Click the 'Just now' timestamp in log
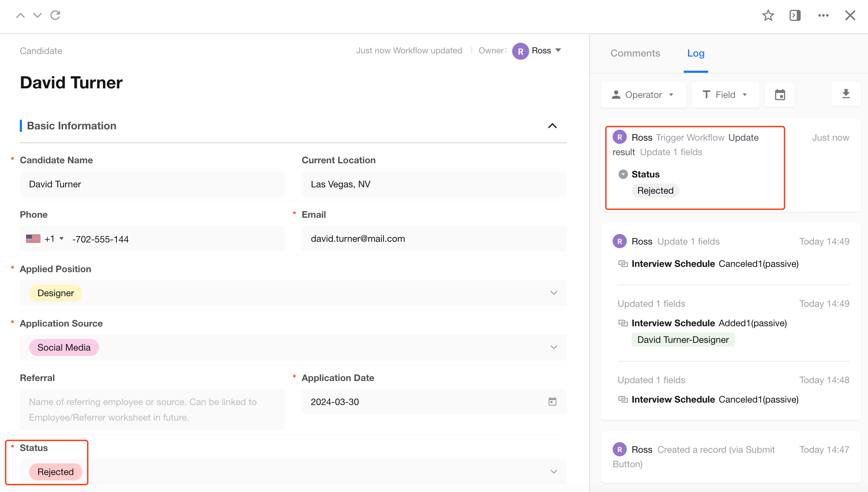Image resolution: width=868 pixels, height=492 pixels. [831, 137]
